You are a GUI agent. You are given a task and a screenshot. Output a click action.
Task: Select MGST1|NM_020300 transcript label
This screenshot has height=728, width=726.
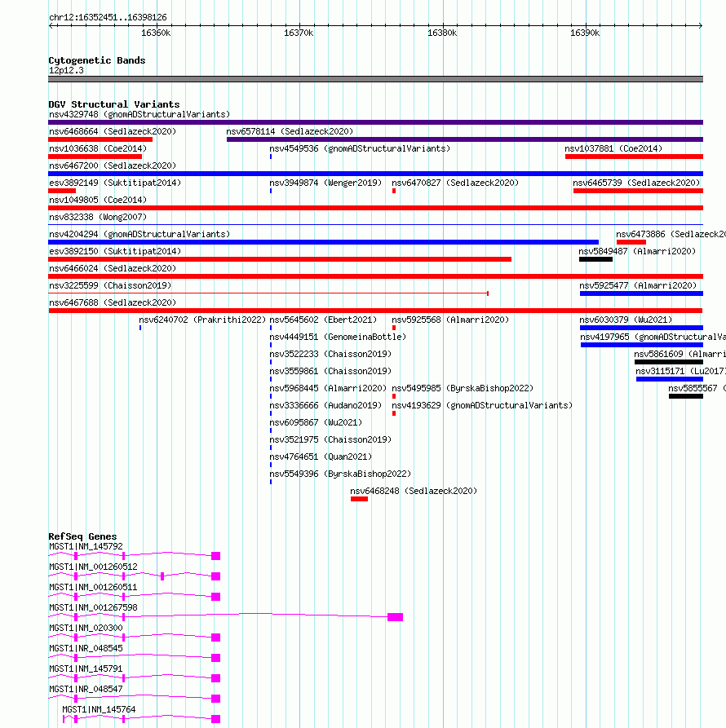(x=86, y=629)
